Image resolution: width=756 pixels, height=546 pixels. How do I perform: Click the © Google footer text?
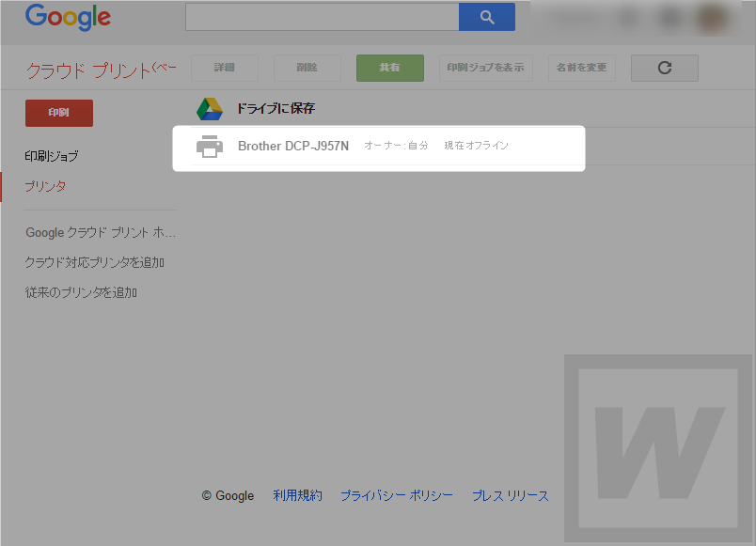pos(228,495)
